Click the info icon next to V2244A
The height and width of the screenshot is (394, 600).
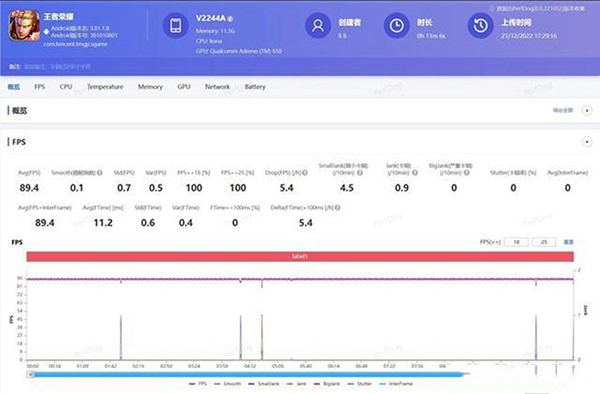click(x=230, y=18)
